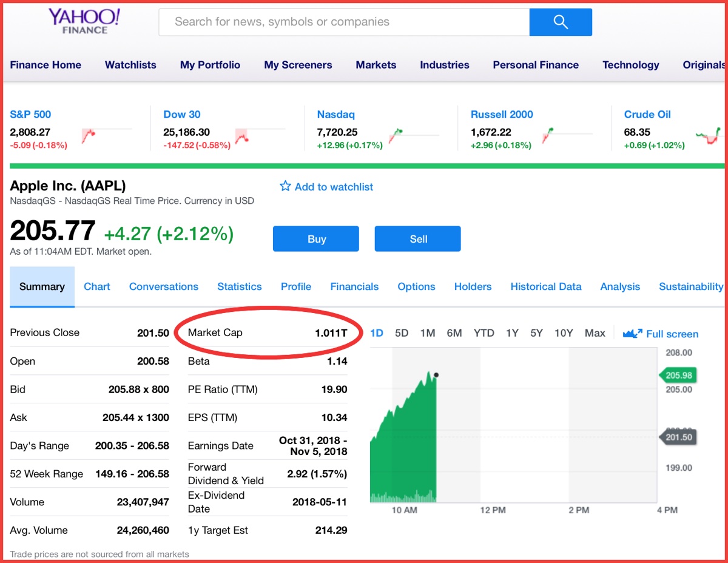The width and height of the screenshot is (728, 563).
Task: Switch to the Statistics tab
Action: [x=240, y=286]
